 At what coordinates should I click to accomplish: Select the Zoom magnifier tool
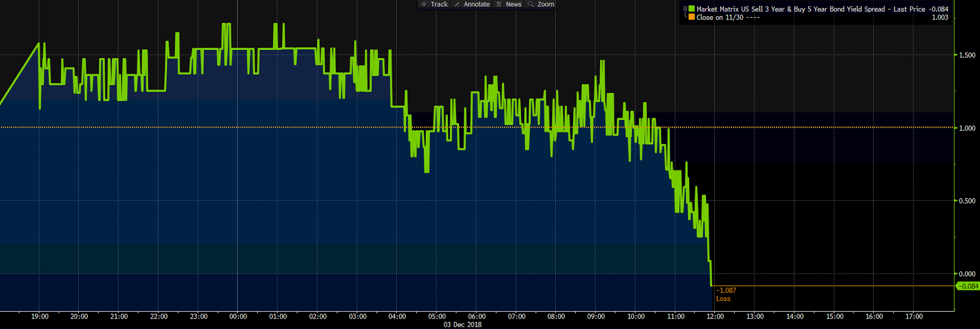pos(541,4)
